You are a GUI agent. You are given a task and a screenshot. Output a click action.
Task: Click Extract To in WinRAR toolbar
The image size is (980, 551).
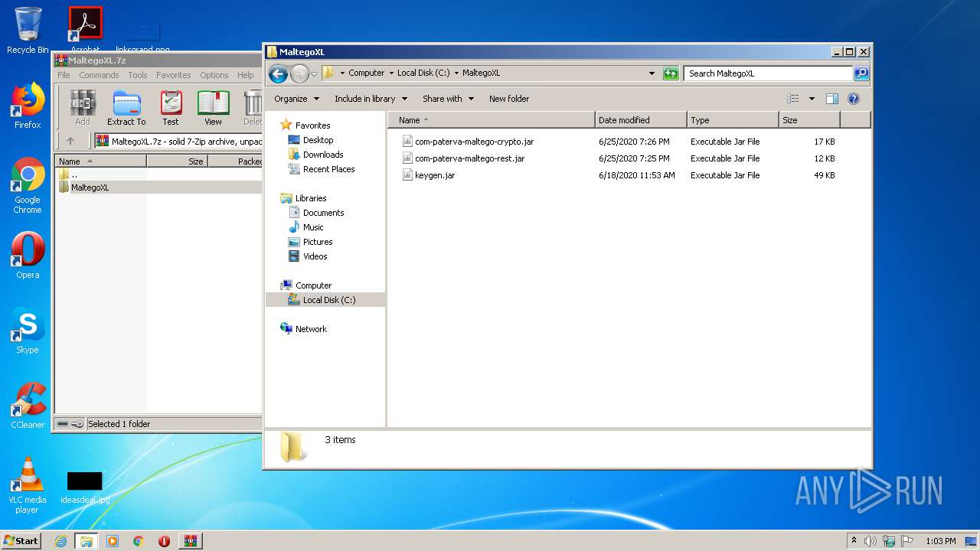126,107
